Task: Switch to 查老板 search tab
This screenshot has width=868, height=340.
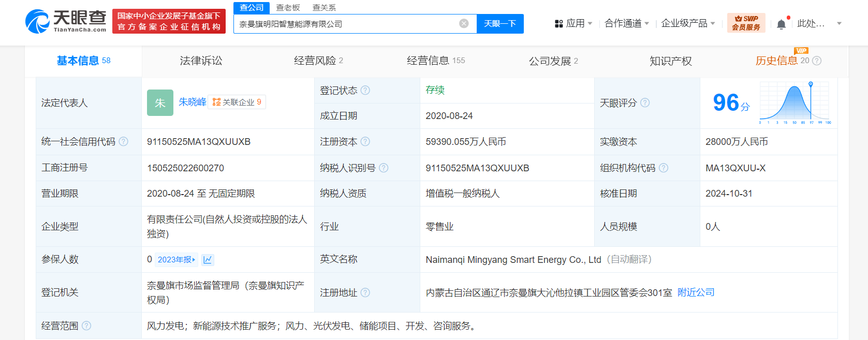Action: click(x=288, y=8)
